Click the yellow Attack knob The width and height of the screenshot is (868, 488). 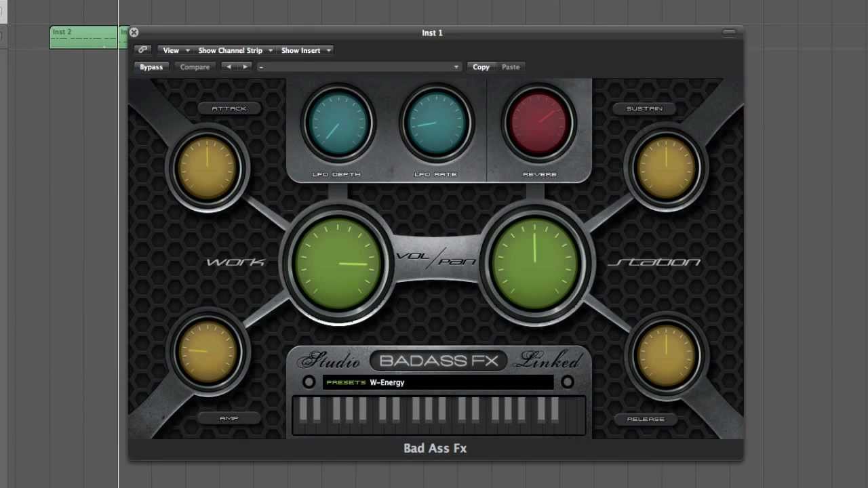coord(208,168)
